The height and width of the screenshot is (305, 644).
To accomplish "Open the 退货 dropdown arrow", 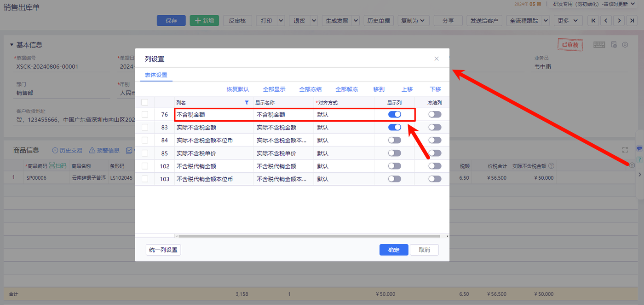I will (314, 21).
